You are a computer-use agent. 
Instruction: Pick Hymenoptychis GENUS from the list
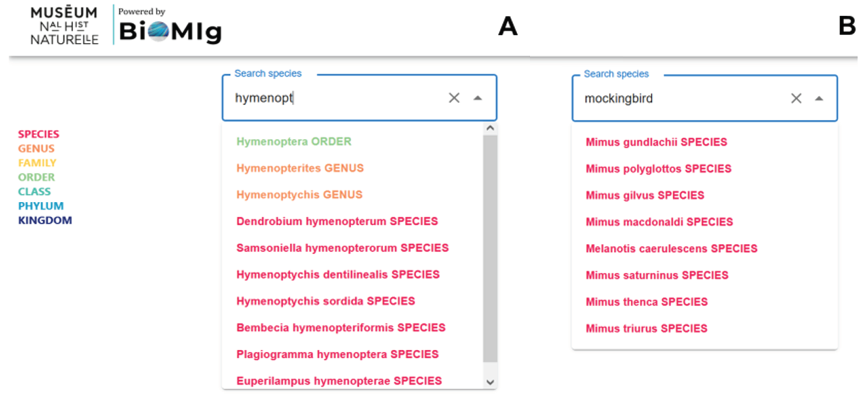[x=299, y=195]
